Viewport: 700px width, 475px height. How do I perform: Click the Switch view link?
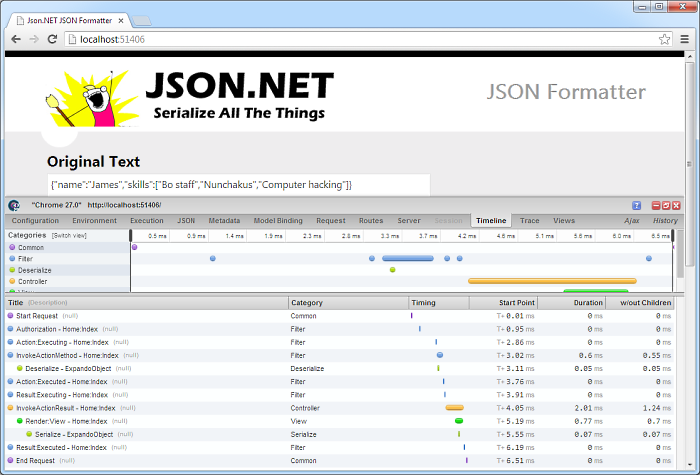[x=69, y=236]
